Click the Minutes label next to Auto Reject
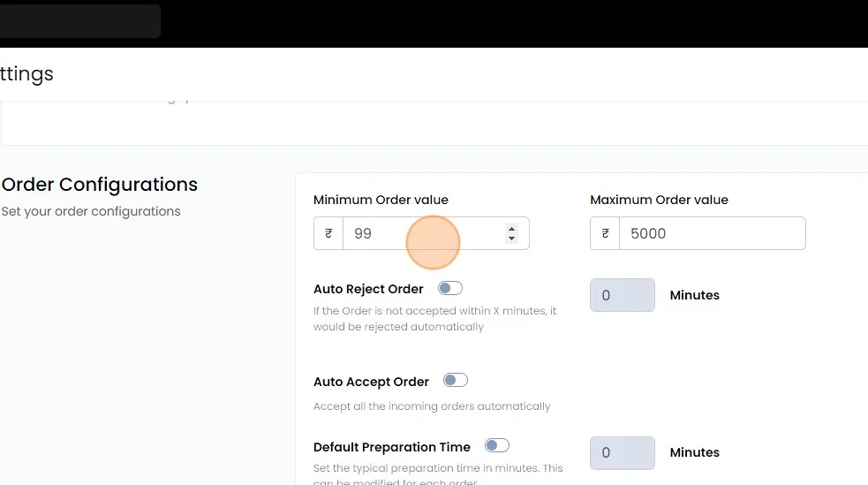The image size is (868, 485). 694,296
